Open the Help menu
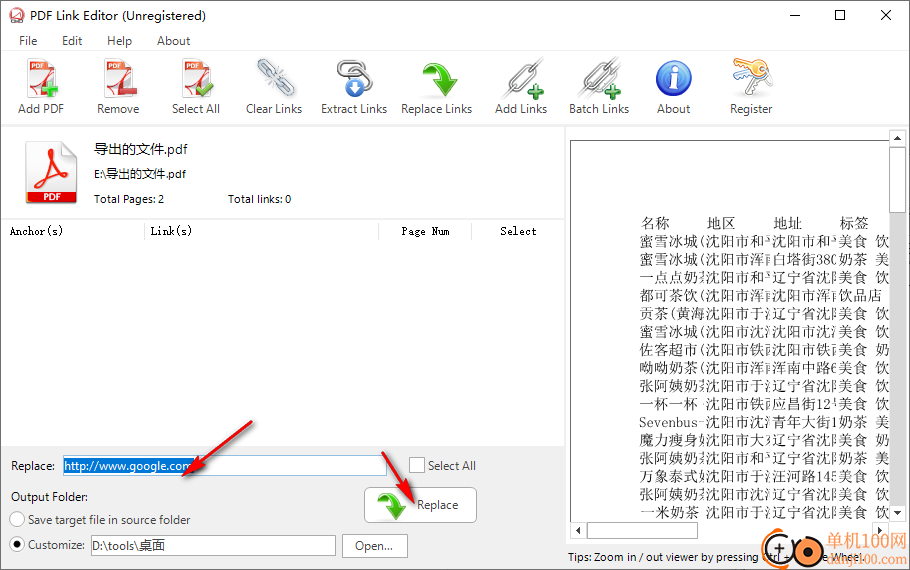The width and height of the screenshot is (910, 570). pos(120,41)
